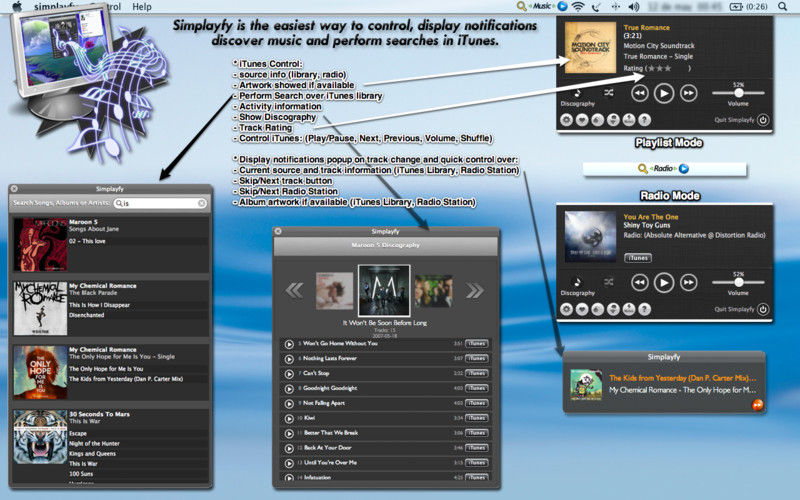The image size is (800, 500).
Task: Clear the search field text
Action: (x=202, y=203)
